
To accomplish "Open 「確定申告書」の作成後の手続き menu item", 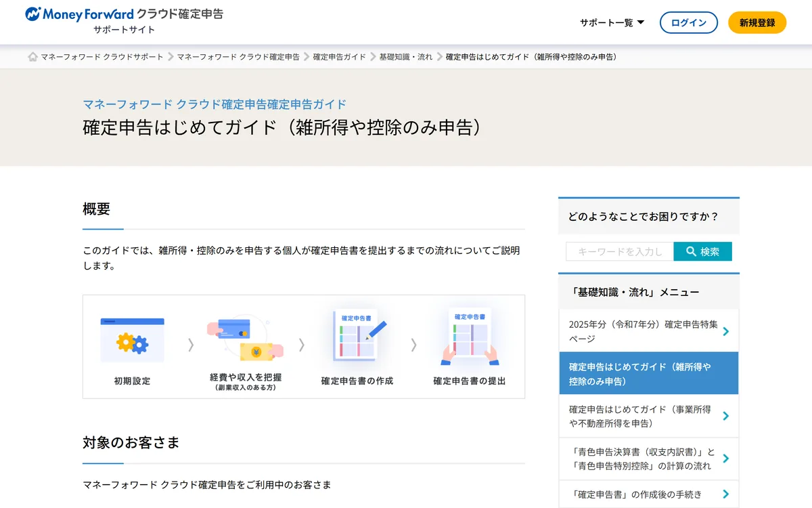I will point(649,494).
